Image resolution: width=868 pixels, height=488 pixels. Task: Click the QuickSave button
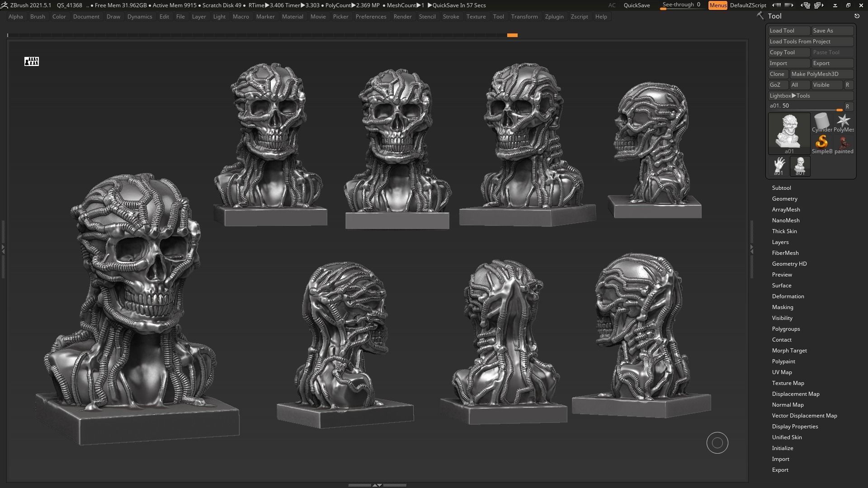coord(637,5)
